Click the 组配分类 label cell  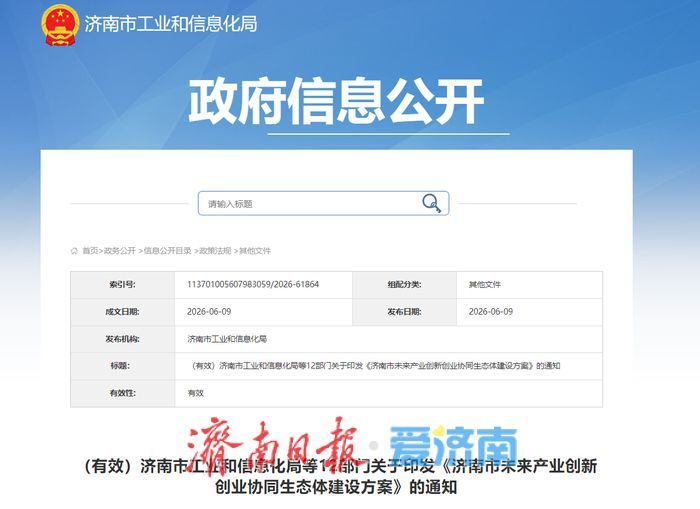pyautogui.click(x=404, y=285)
